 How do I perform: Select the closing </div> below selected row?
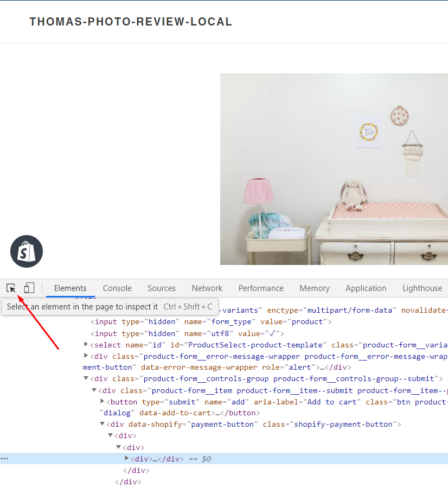(136, 471)
